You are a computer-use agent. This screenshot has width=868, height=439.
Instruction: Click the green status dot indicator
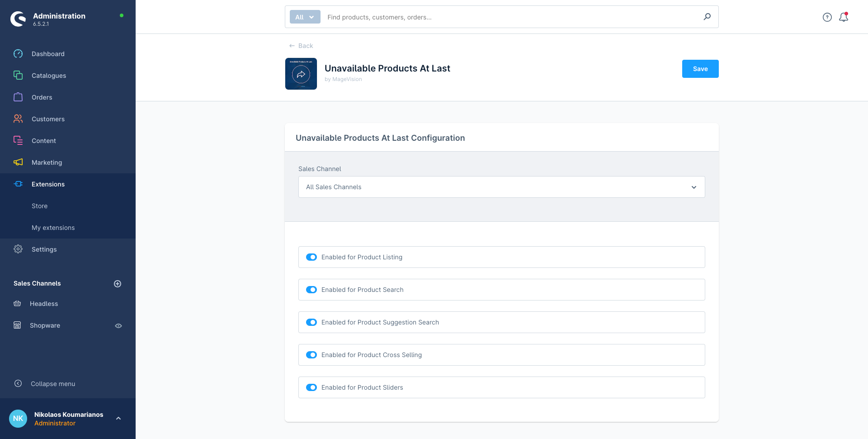click(x=122, y=15)
